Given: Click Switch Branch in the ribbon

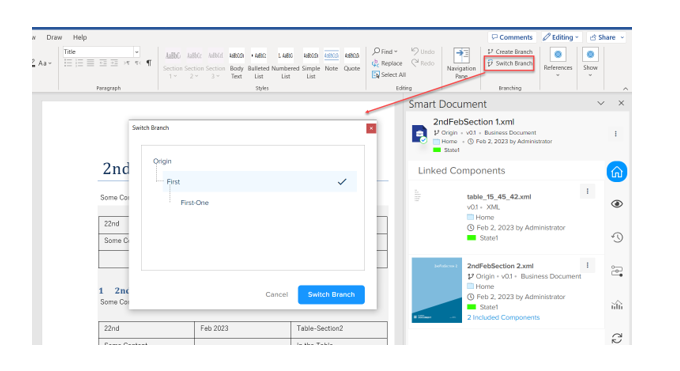Looking at the screenshot, I should [510, 63].
